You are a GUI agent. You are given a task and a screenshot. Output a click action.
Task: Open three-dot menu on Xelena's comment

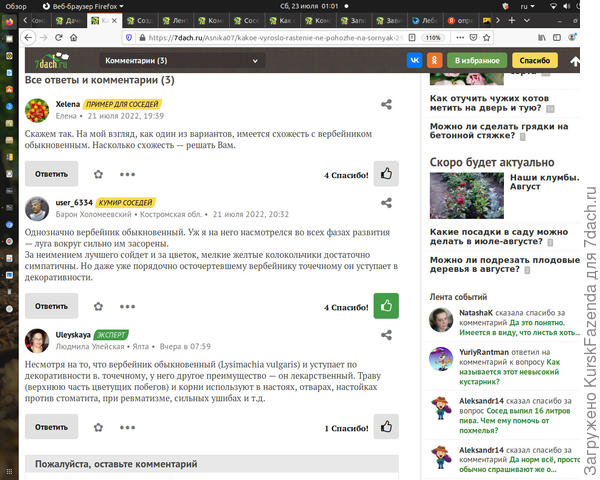click(126, 174)
